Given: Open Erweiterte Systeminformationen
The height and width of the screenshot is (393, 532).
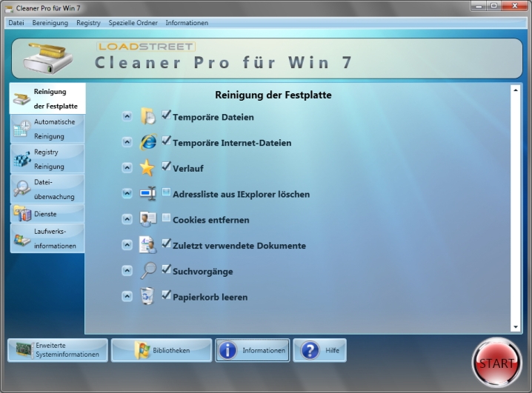Looking at the screenshot, I should pyautogui.click(x=58, y=350).
